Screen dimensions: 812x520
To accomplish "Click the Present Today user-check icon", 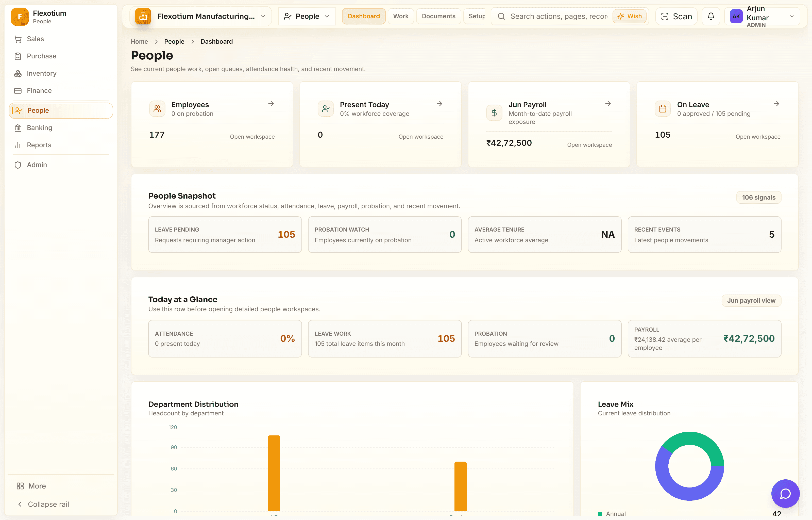I will [326, 109].
